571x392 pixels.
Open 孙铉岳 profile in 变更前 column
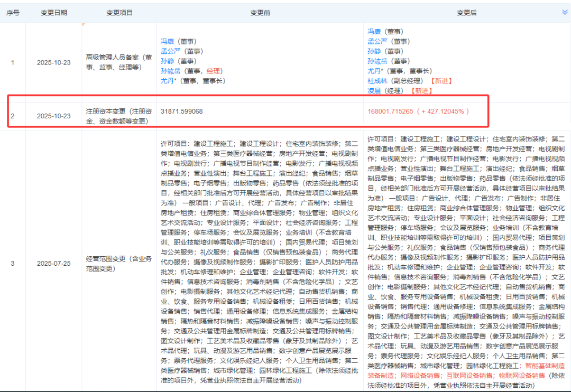(x=171, y=71)
